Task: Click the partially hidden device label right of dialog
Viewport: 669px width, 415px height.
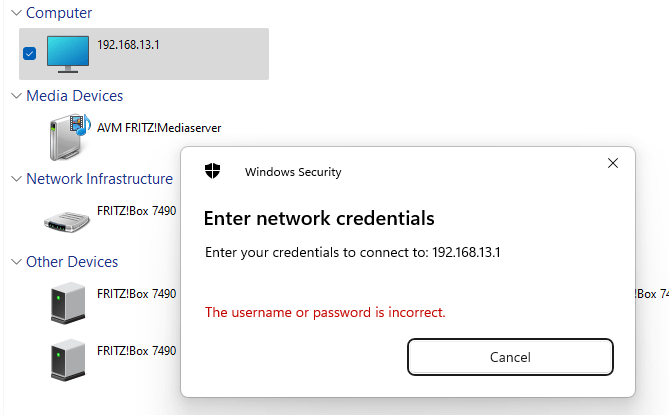Action: [652, 294]
